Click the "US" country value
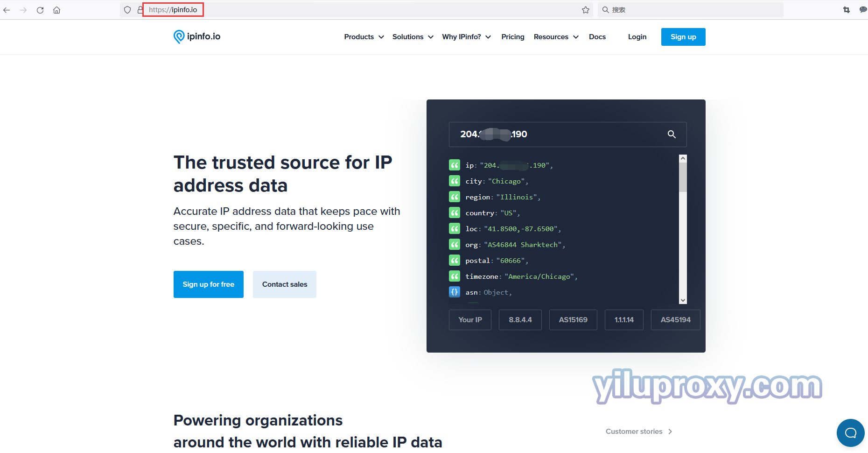This screenshot has height=453, width=868. click(508, 213)
